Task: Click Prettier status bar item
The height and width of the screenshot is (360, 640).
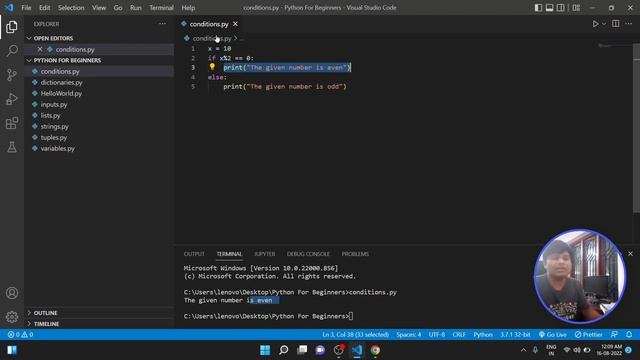Action: click(x=588, y=334)
